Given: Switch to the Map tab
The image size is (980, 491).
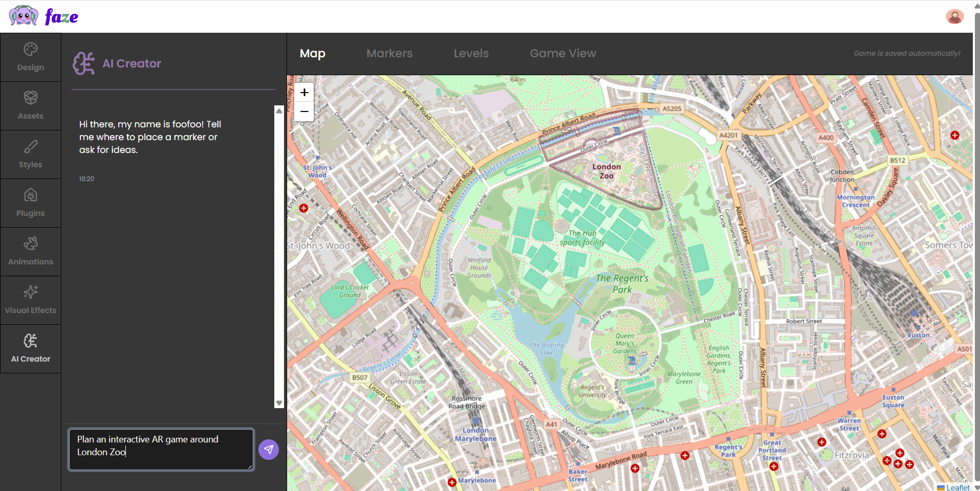Looking at the screenshot, I should [312, 53].
